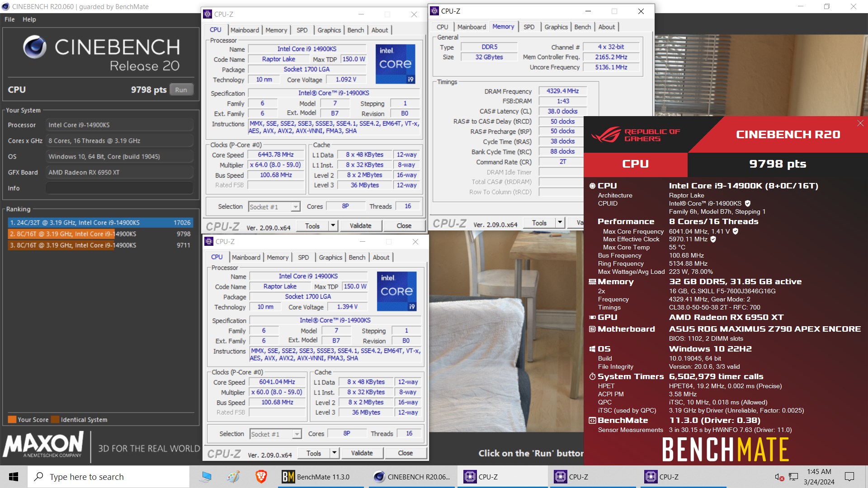This screenshot has width=868, height=488.
Task: Switch to CINEBENCH R20.06 taskbar item
Action: point(412,477)
